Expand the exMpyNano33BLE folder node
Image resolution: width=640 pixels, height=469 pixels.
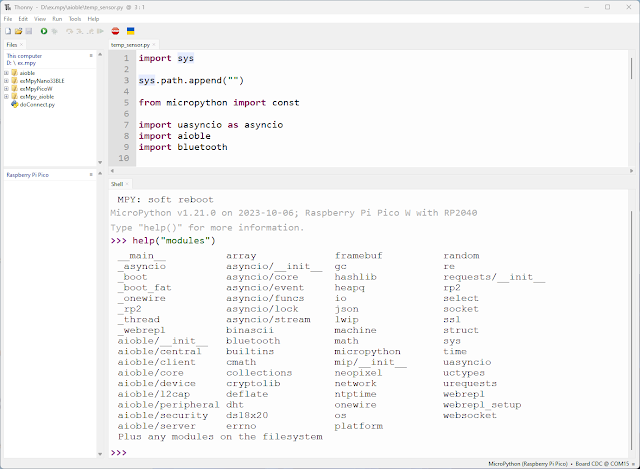(x=6, y=81)
